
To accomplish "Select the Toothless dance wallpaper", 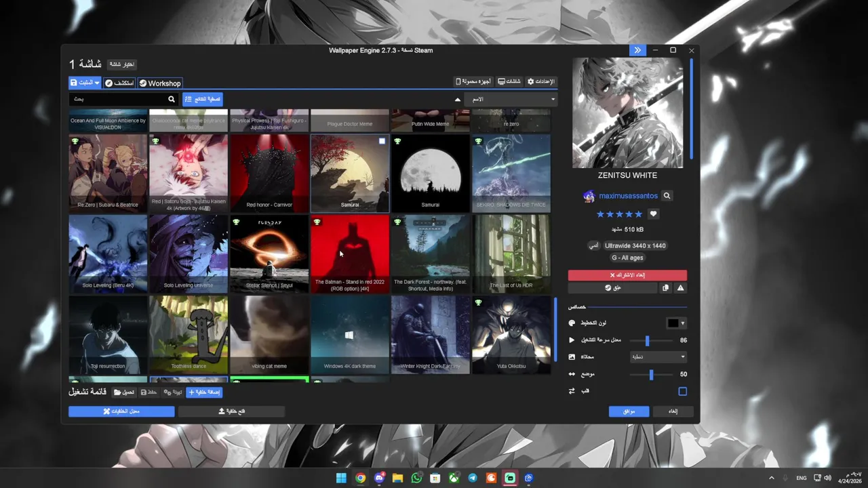I will click(189, 335).
